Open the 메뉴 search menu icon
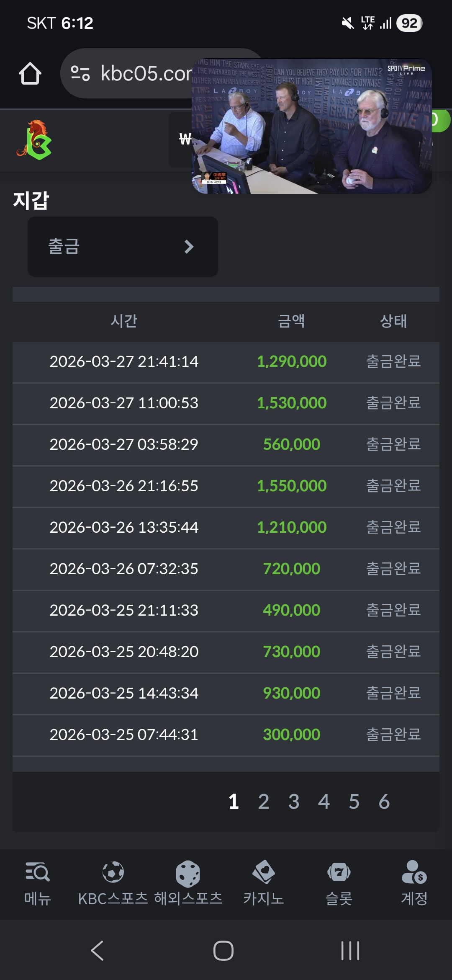 [x=38, y=873]
